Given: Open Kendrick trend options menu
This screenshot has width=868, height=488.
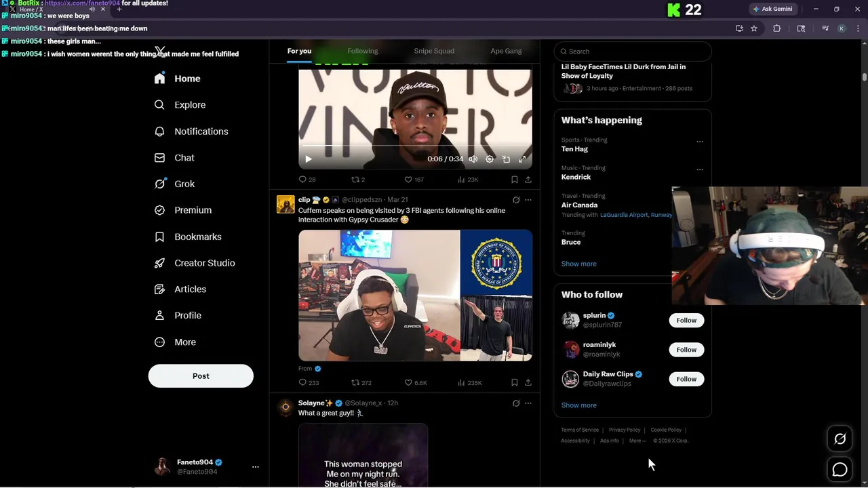Looking at the screenshot, I should coord(700,169).
